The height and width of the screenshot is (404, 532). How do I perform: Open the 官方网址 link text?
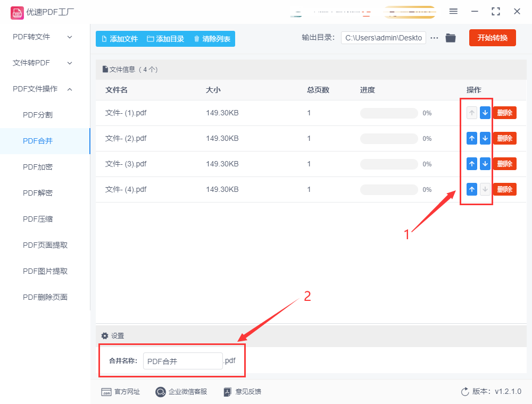click(127, 392)
